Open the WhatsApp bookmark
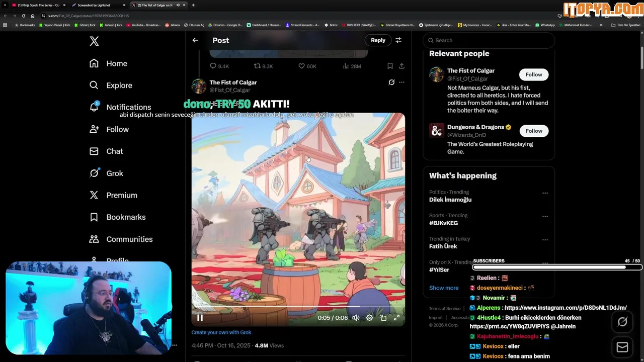This screenshot has height=362, width=644. [545, 25]
